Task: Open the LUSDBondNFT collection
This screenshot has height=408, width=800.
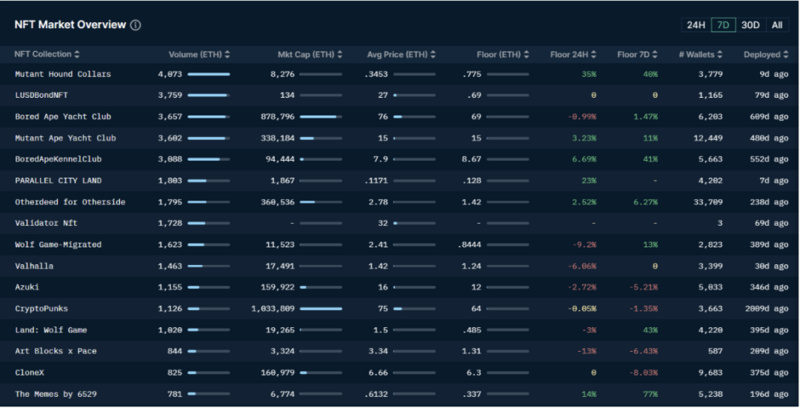Action: pos(41,95)
